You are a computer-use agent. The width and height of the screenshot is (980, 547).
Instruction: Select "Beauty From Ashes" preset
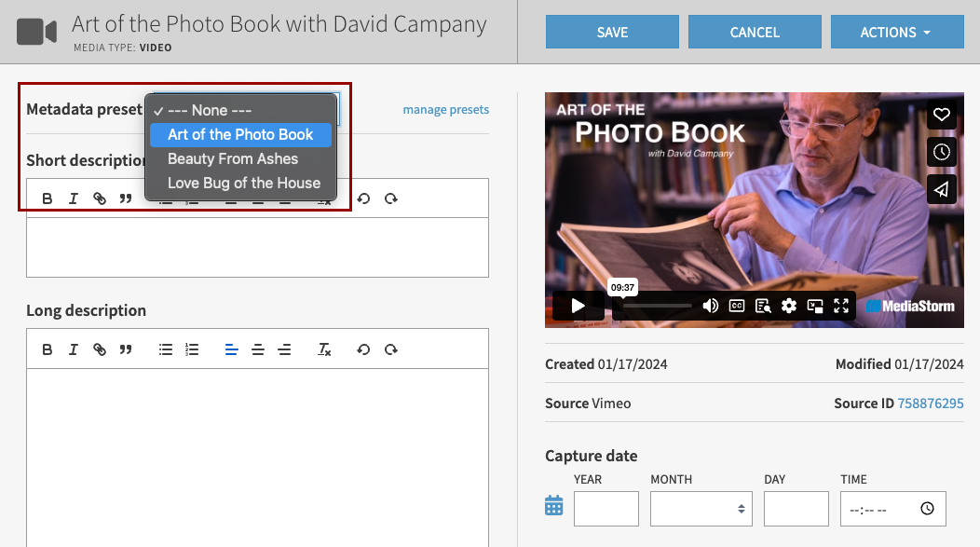[x=233, y=158]
